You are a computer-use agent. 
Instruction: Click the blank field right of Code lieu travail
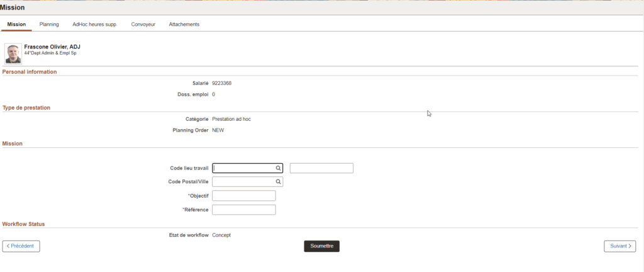point(321,168)
